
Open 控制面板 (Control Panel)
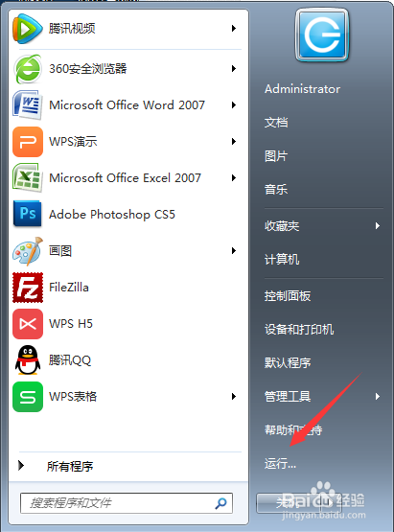[x=288, y=296]
